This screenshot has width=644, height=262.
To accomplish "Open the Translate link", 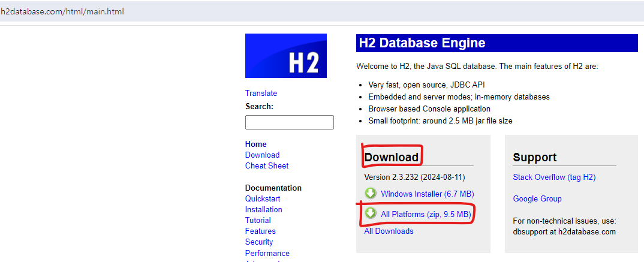I will coord(261,93).
